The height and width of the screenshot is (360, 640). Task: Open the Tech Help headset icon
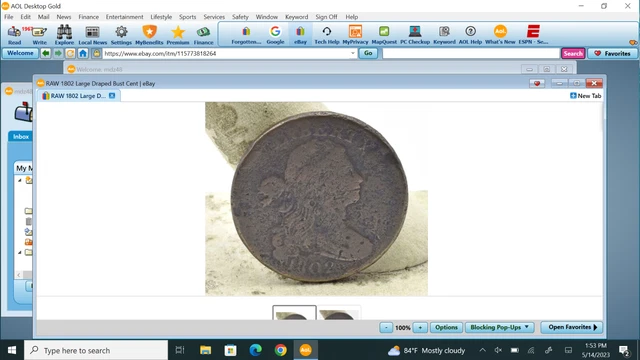327,35
